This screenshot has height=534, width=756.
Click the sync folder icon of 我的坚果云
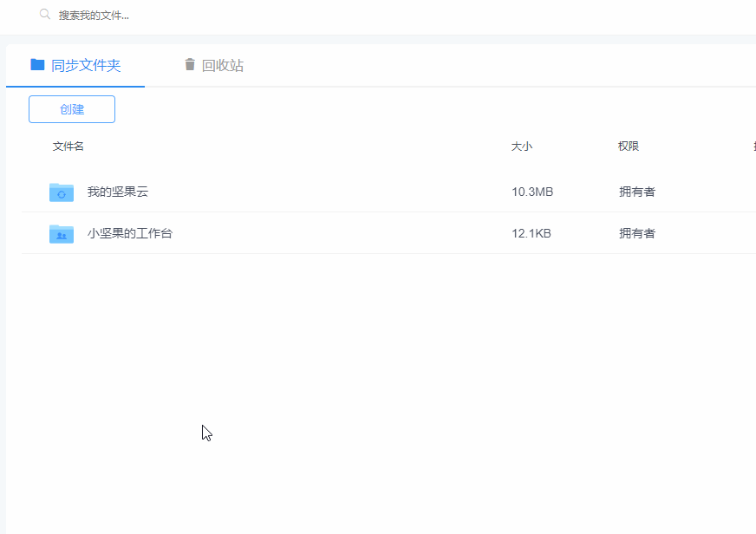tap(62, 192)
